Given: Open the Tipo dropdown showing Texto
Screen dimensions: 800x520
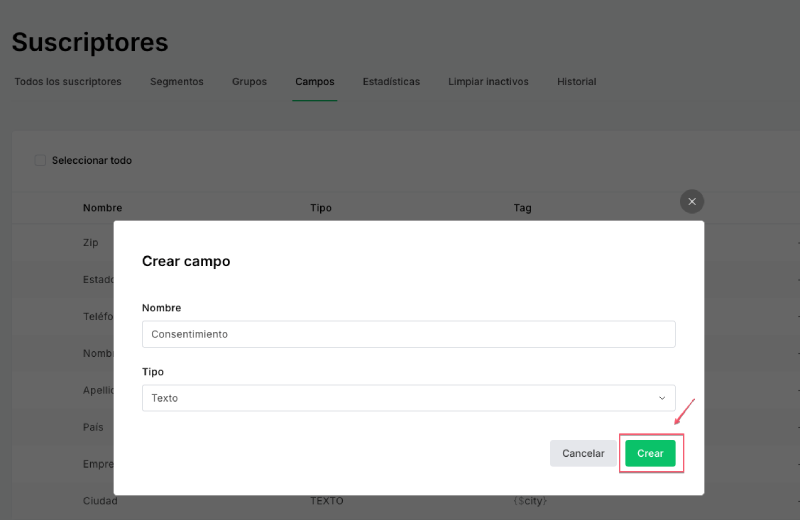Looking at the screenshot, I should pos(409,398).
